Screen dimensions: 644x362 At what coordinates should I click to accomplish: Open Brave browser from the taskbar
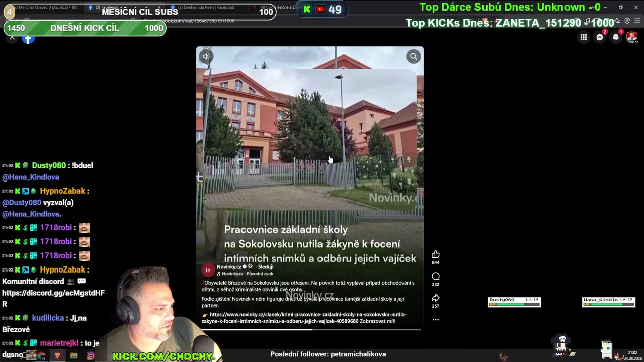point(57,356)
